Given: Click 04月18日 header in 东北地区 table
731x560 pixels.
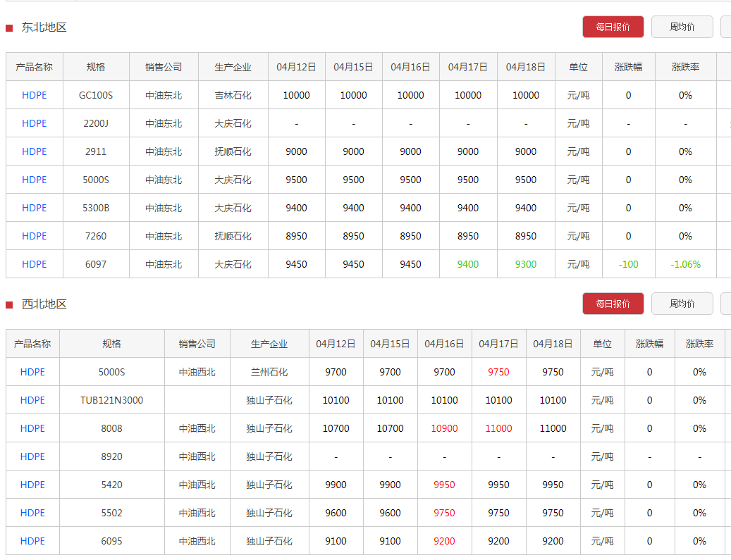Looking at the screenshot, I should 526,67.
